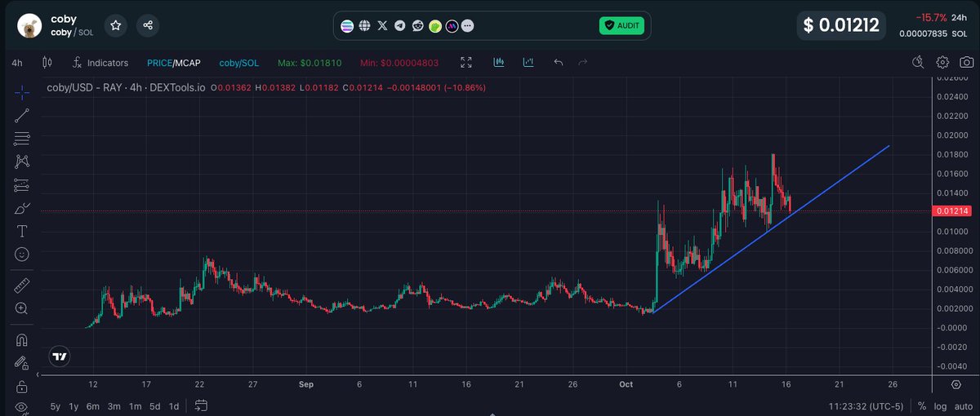Select the Fibonacci retracement tool
Screen dimensions: 980x416
[22, 139]
